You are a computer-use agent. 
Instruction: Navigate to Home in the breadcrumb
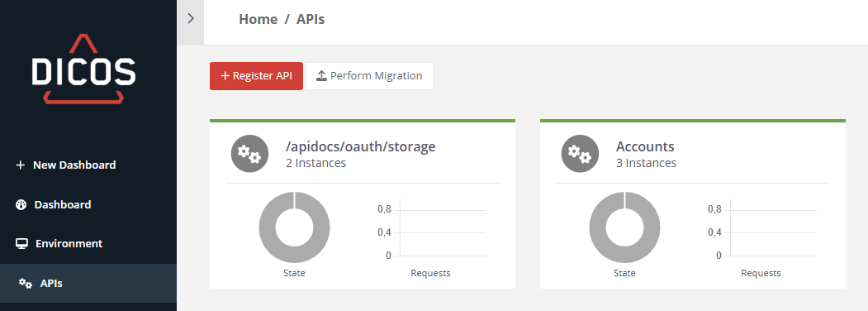tap(258, 19)
